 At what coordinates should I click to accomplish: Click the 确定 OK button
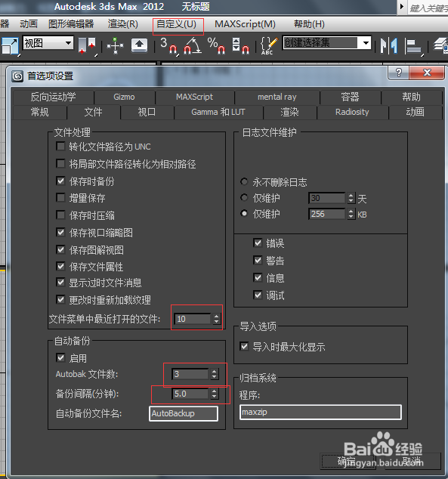pyautogui.click(x=348, y=462)
